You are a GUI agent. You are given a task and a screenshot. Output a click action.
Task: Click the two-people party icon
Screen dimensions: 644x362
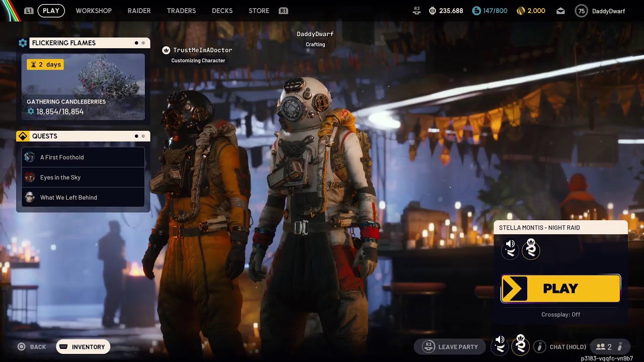pos(600,347)
